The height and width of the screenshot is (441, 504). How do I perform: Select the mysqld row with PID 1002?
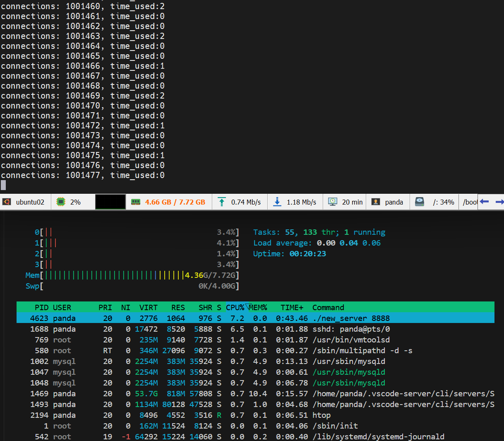click(255, 361)
